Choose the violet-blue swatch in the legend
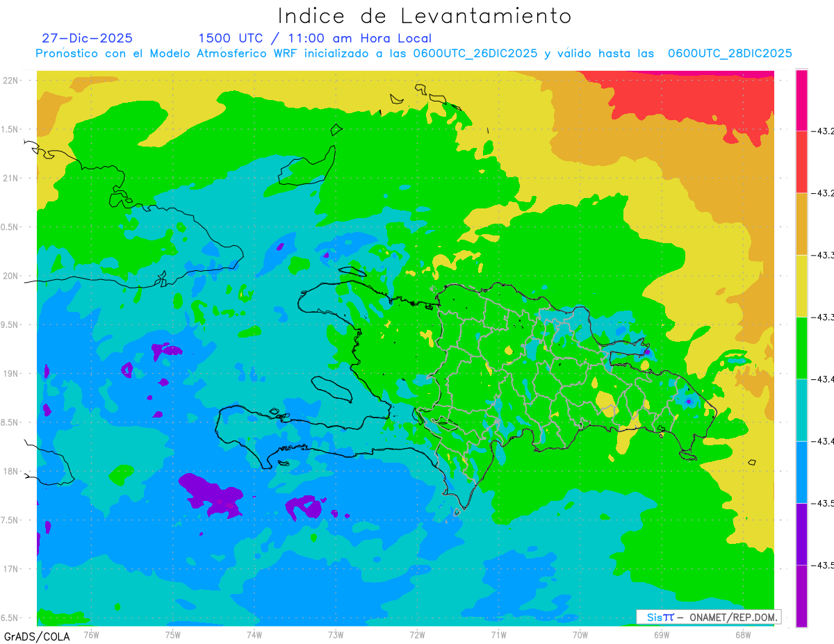The image size is (834, 644). 801,534
